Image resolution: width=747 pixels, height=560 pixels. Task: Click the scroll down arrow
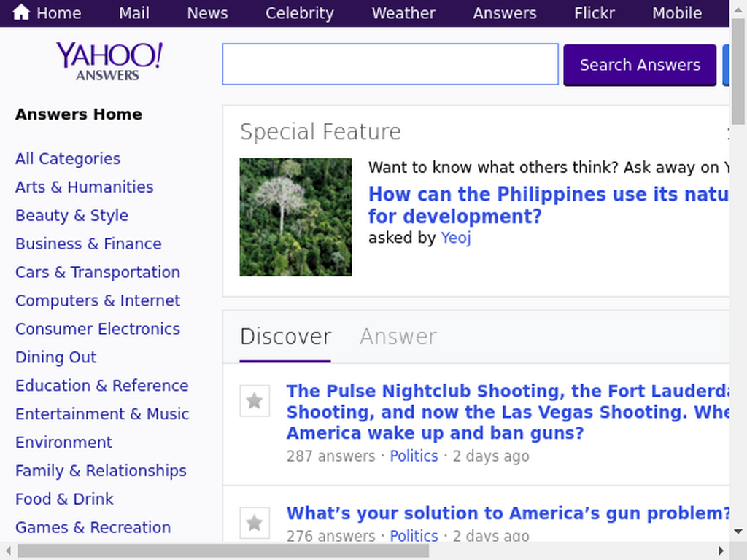[738, 532]
